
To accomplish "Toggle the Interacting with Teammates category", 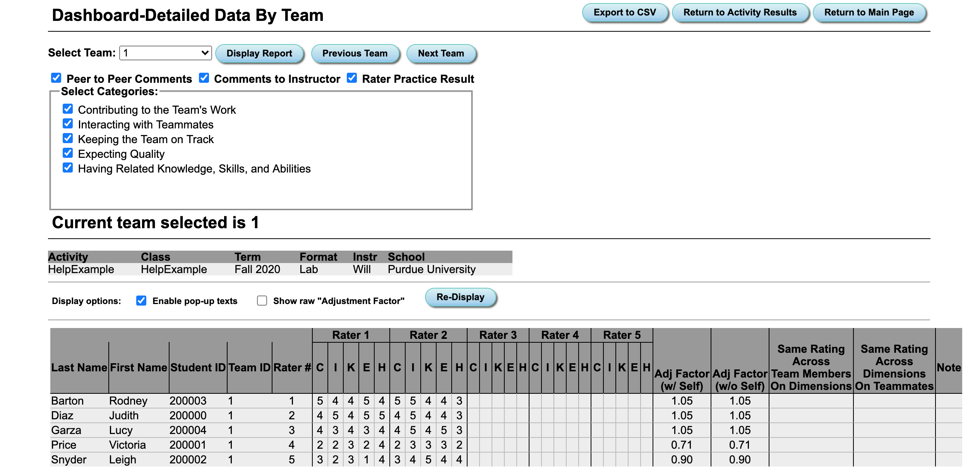I will pyautogui.click(x=68, y=123).
